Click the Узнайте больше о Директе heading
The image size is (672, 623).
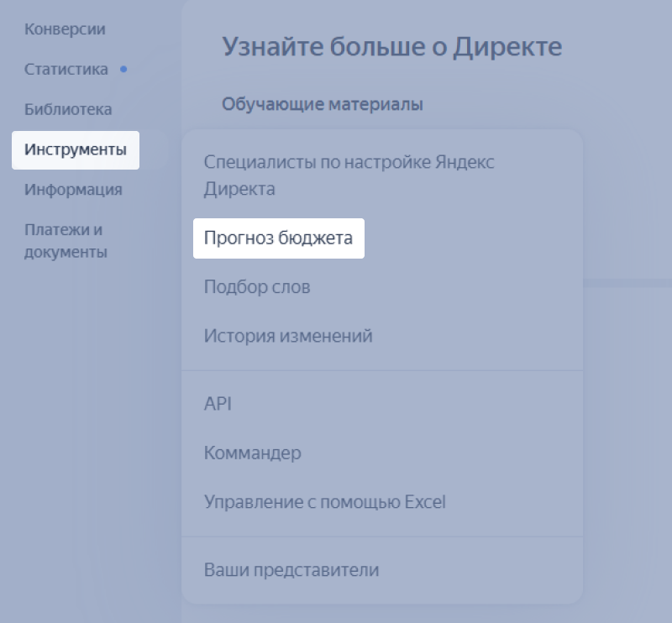pos(392,46)
